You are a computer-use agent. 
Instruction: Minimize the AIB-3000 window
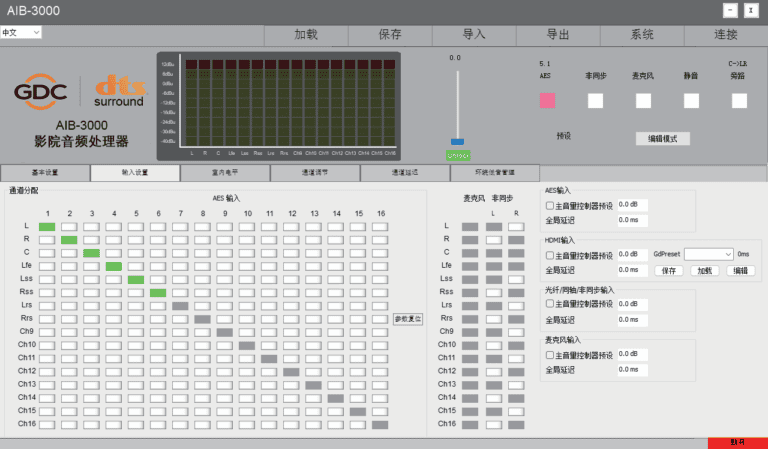coord(730,10)
